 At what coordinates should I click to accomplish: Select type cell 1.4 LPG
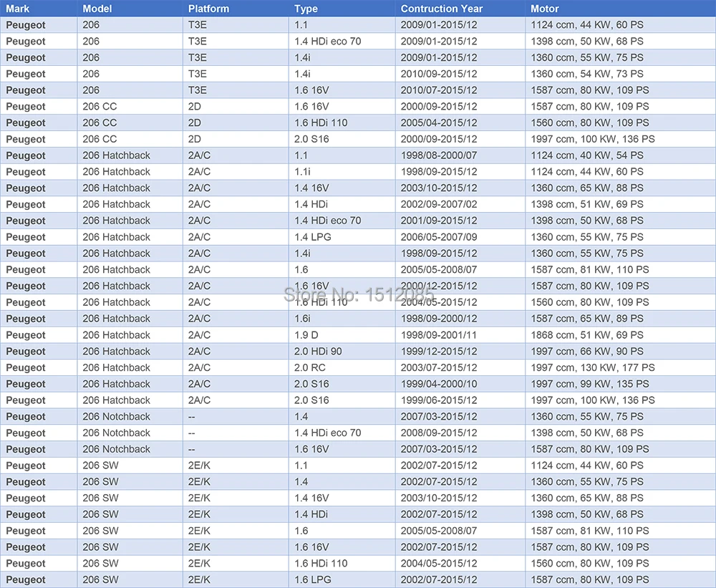click(313, 237)
